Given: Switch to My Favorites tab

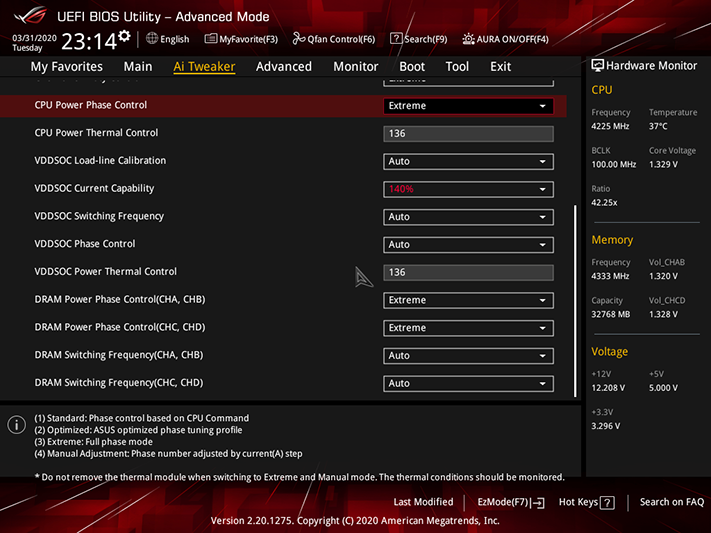Looking at the screenshot, I should (x=67, y=67).
